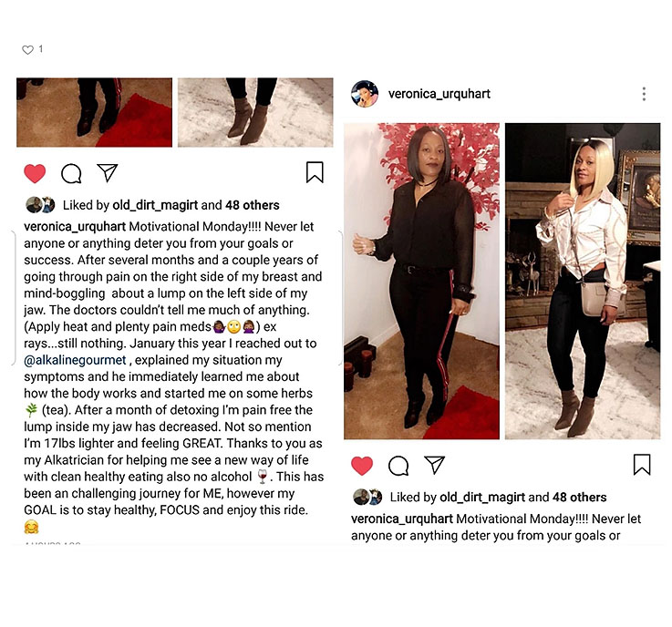Click liker avatars beside left liked-by text
Viewport: 672px width, 627px height.
coord(41,205)
